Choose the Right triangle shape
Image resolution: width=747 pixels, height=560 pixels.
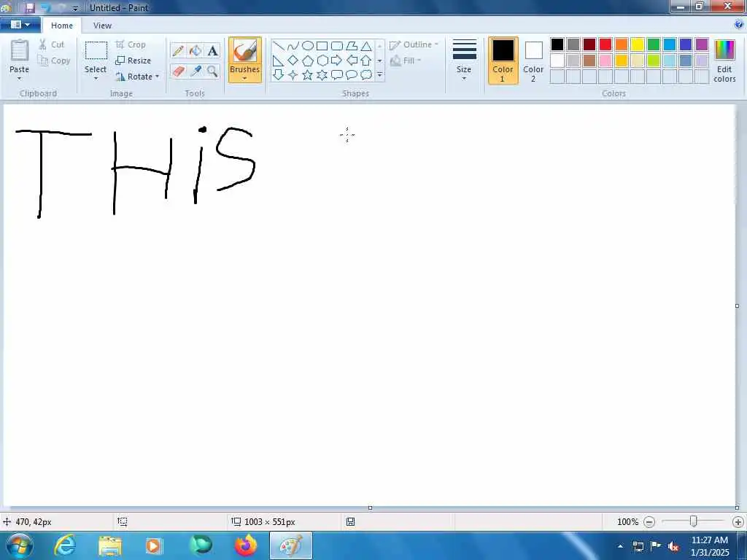279,61
